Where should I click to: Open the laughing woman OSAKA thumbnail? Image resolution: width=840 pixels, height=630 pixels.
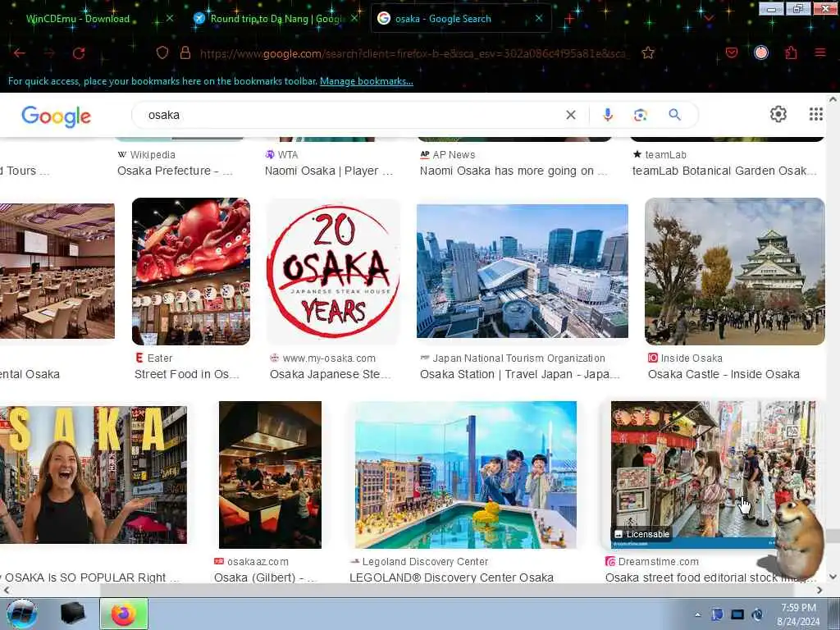[94, 475]
